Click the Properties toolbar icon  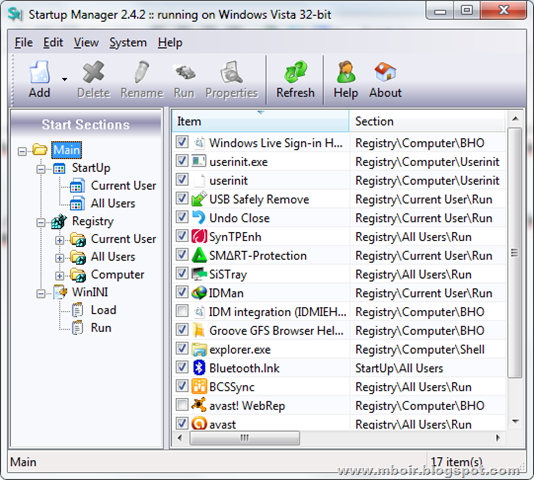click(x=231, y=72)
